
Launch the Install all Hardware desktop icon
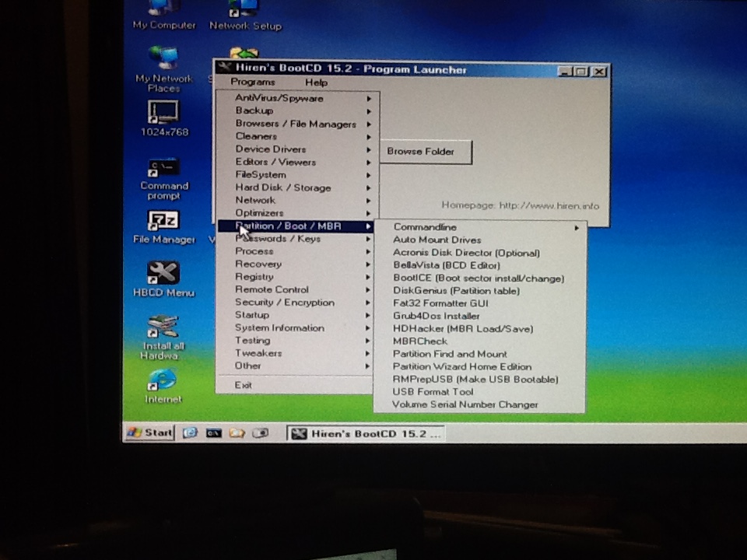(163, 338)
